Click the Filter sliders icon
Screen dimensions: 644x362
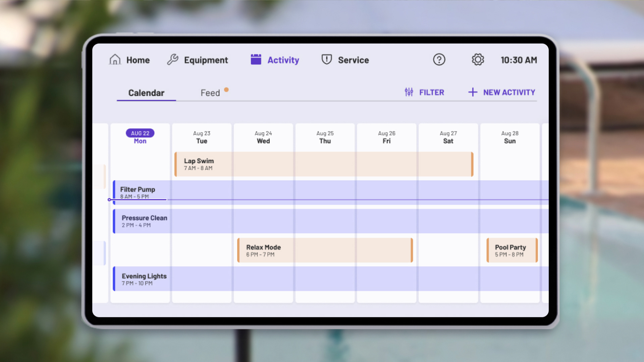[x=409, y=92]
